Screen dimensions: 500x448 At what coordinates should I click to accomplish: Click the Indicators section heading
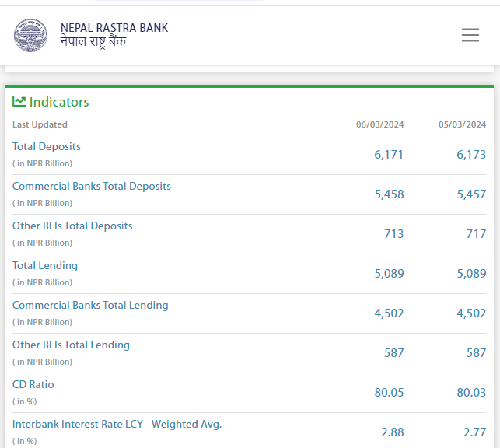tap(59, 102)
